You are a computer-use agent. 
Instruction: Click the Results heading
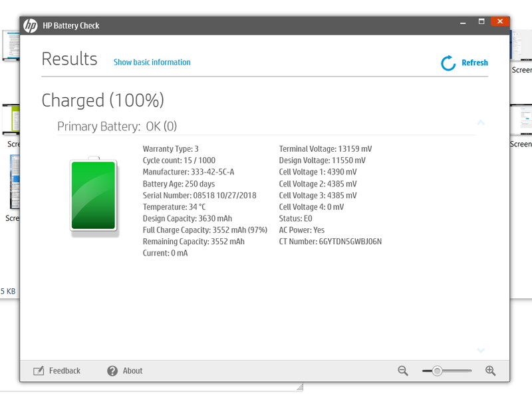coord(70,59)
